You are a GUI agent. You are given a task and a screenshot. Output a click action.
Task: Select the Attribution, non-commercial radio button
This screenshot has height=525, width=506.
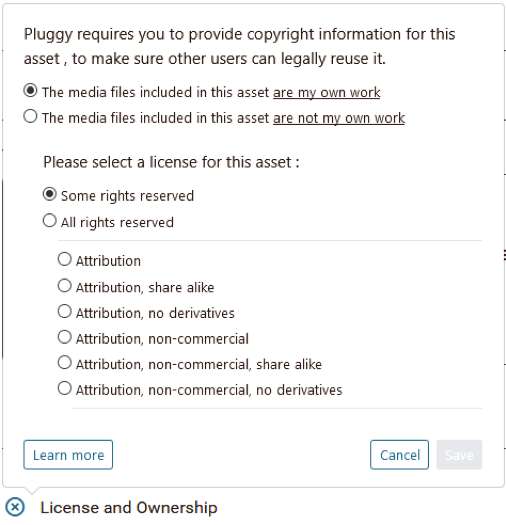(65, 337)
